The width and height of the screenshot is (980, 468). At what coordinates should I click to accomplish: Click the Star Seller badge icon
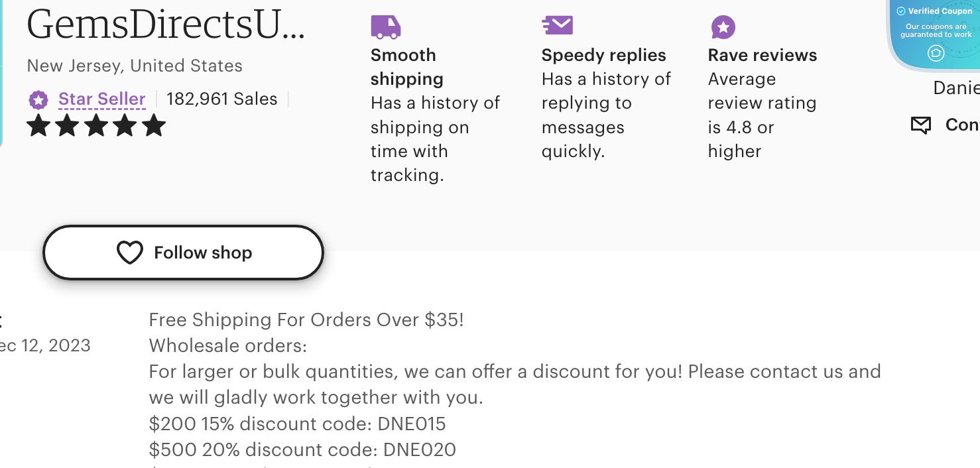pos(38,99)
